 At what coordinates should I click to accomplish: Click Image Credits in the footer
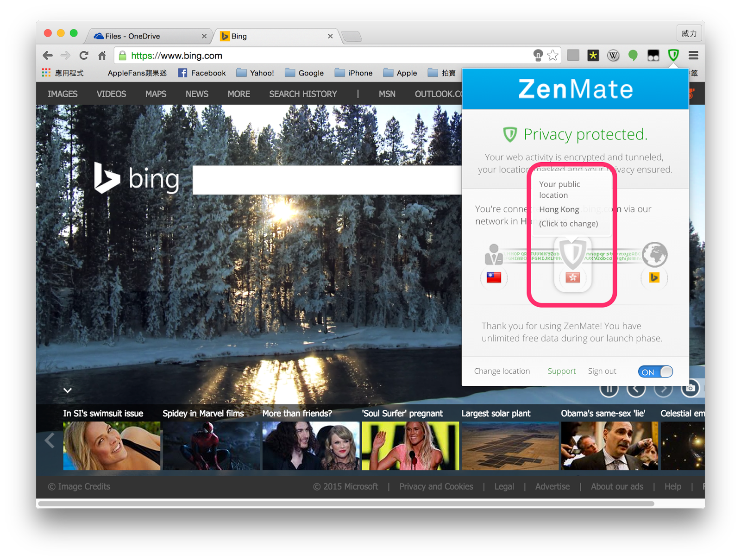pos(79,486)
